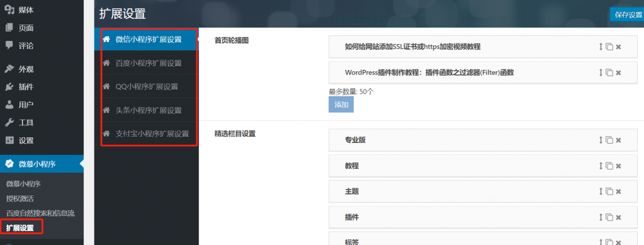Duplicate the 精选栏目 插件 row
This screenshot has height=245, width=644.
[609, 217]
